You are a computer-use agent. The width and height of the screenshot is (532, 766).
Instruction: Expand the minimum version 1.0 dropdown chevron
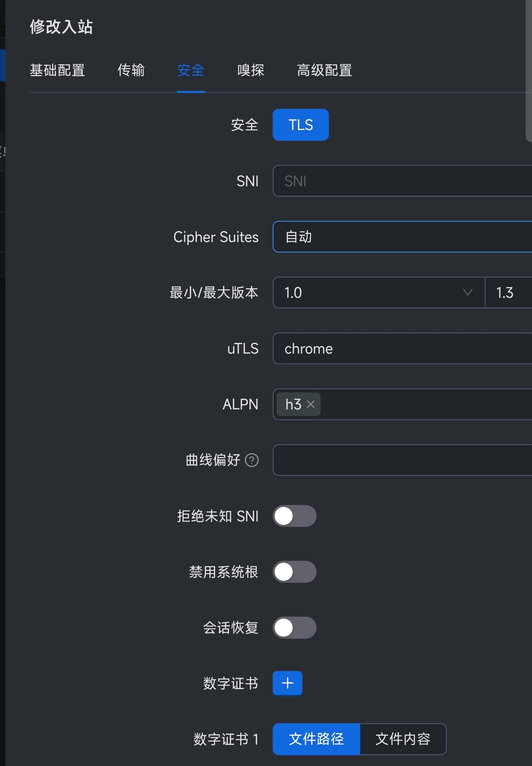coord(468,293)
